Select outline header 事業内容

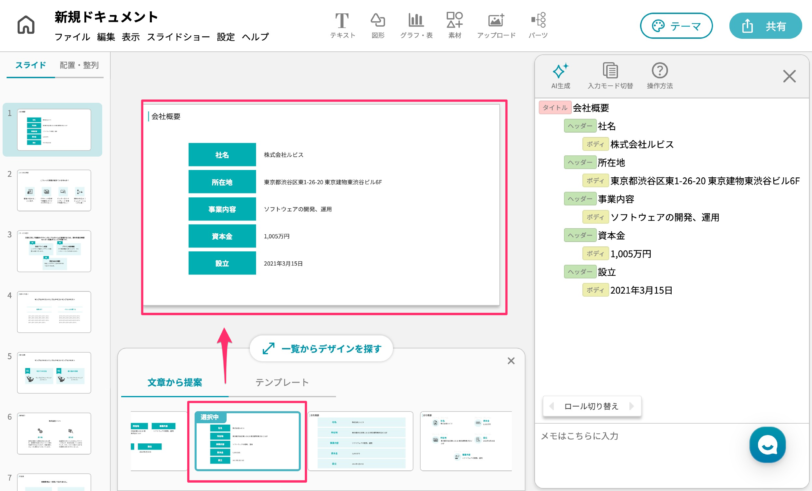click(616, 199)
